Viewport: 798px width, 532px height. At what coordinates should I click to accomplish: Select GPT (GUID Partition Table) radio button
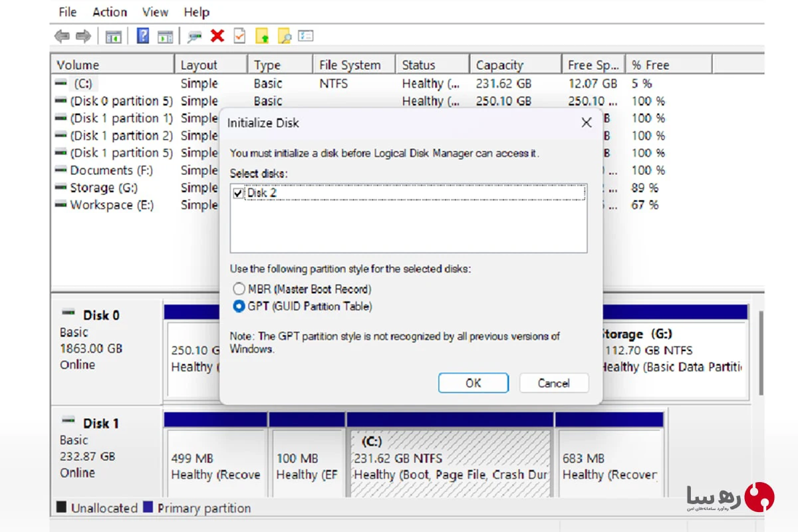coord(239,307)
